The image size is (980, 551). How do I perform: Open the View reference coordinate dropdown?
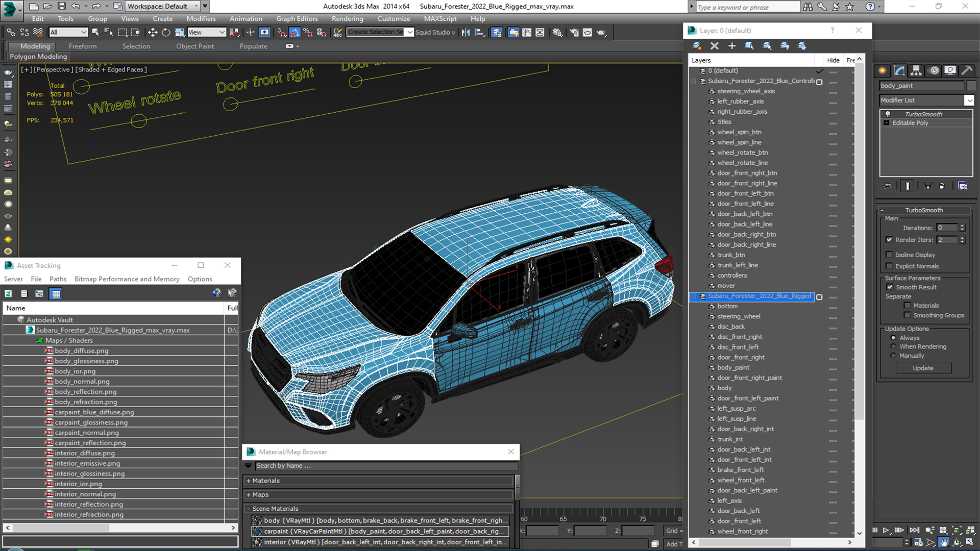tap(207, 32)
